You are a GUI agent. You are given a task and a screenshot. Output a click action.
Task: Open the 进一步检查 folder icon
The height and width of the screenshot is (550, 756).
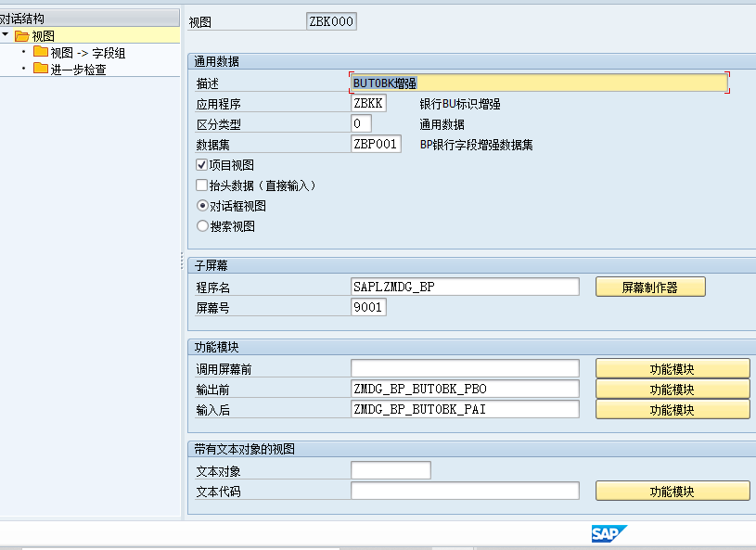(x=41, y=69)
